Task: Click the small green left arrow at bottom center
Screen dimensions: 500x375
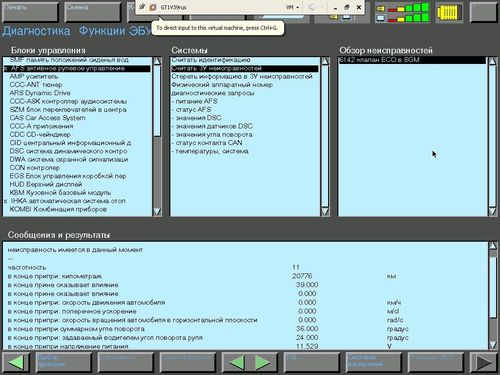Action: tap(237, 362)
